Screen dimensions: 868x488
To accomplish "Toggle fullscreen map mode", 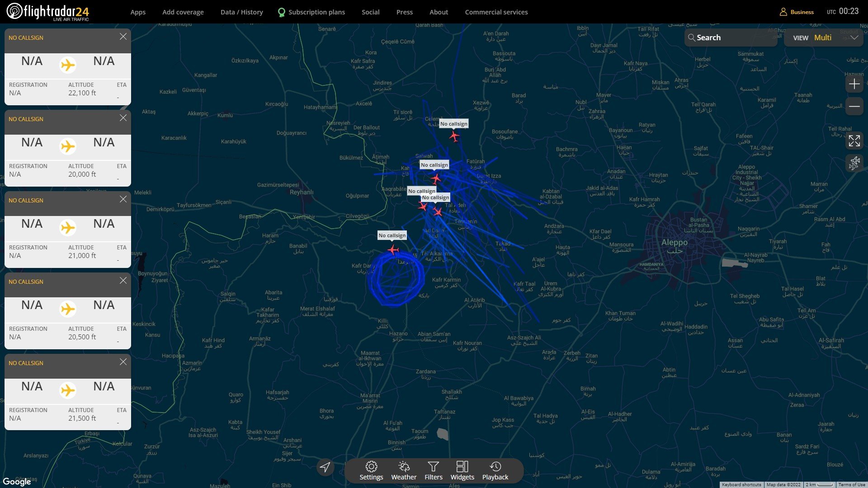I will 854,141.
